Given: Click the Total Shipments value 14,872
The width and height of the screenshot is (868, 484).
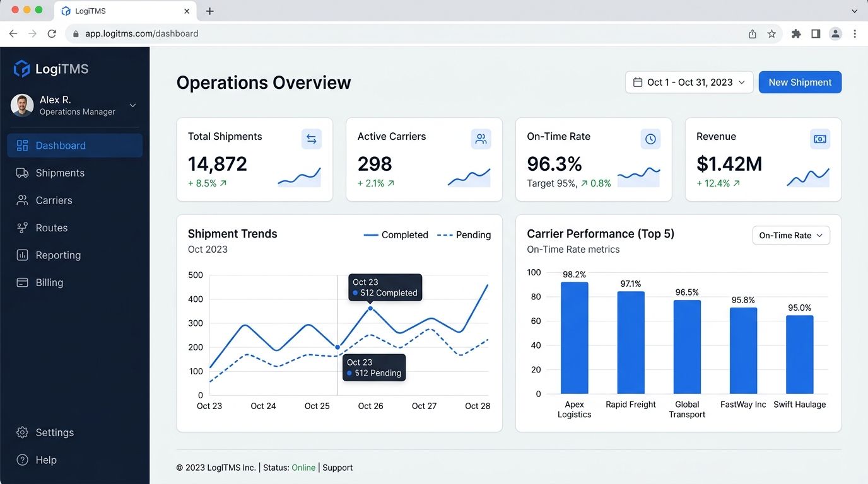Looking at the screenshot, I should point(218,164).
